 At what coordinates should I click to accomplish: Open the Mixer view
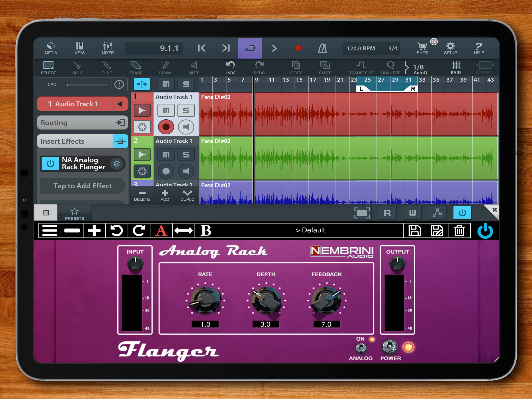pos(107,48)
